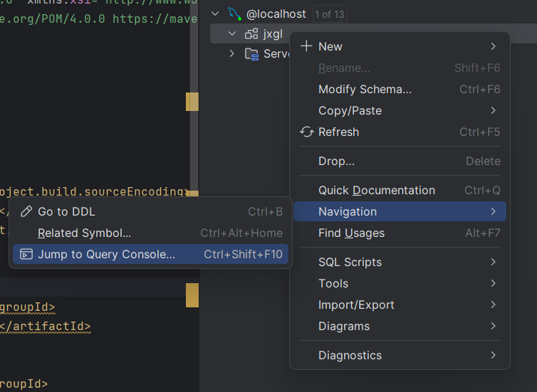The image size is (537, 392).
Task: Click the project.build.sourceEncoding text in editor
Action: (93, 191)
